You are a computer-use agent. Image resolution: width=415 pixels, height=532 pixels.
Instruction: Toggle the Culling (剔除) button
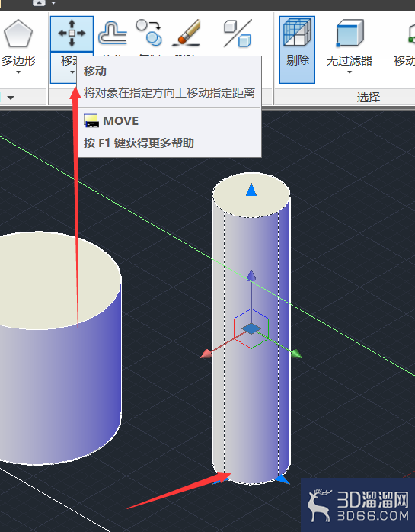297,50
